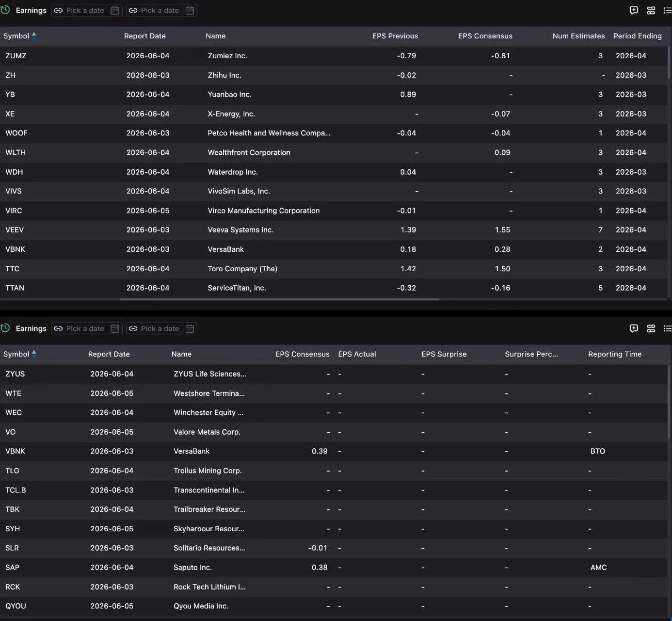Open calendar icon of second date picker, top widget
Image resolution: width=672 pixels, height=621 pixels.
(x=190, y=10)
